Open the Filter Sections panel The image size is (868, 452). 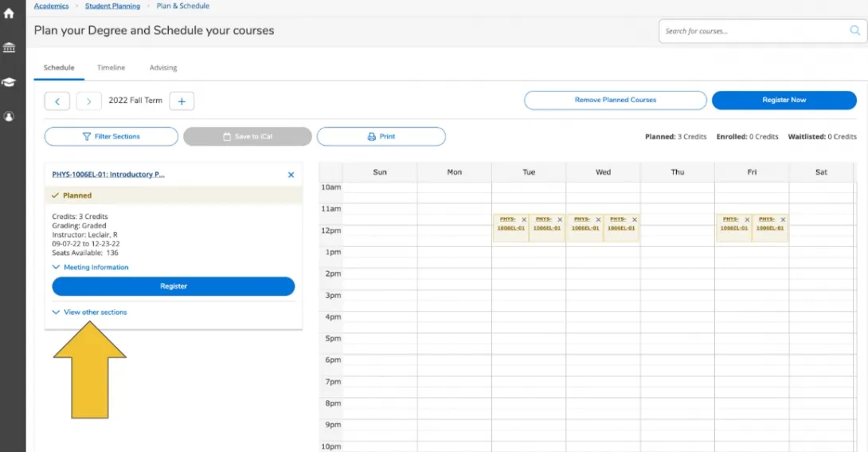point(111,136)
